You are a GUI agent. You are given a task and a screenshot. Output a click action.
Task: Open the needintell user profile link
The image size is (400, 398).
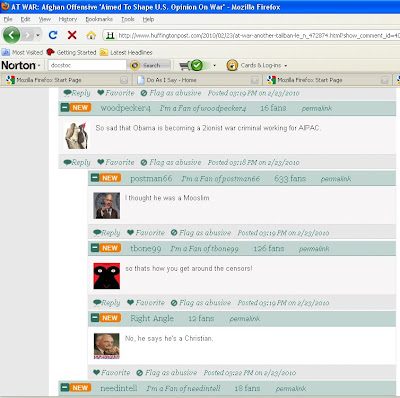coord(119,388)
